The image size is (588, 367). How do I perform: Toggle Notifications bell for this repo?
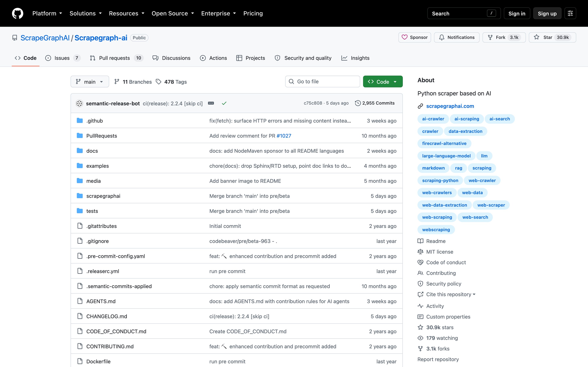(457, 37)
